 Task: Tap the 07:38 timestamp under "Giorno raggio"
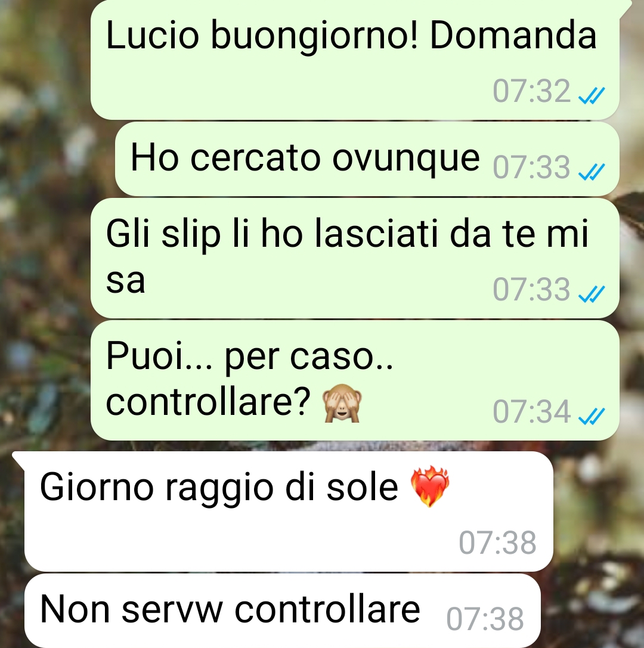tap(498, 542)
